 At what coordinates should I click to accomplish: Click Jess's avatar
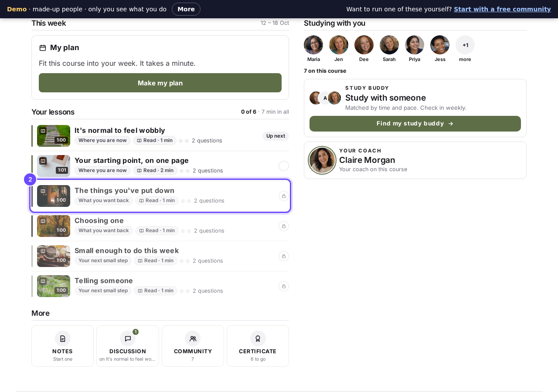click(x=440, y=45)
